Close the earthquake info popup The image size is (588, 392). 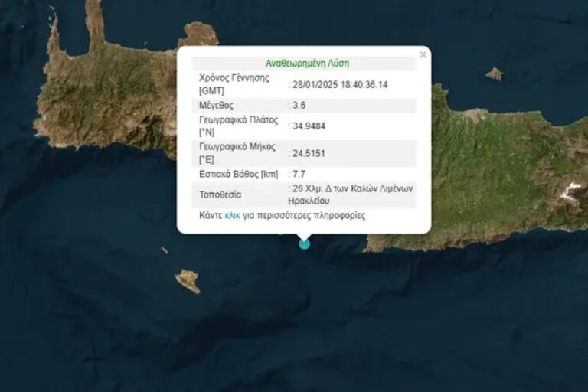423,54
